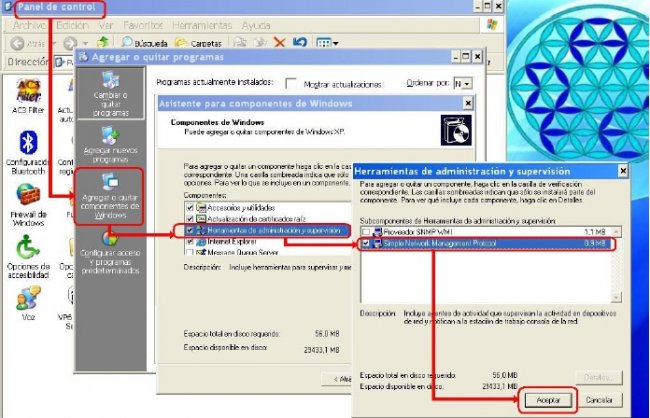Close the Herramientas de administración y supervisión dialog
This screenshot has width=650, height=418.
pos(623,171)
